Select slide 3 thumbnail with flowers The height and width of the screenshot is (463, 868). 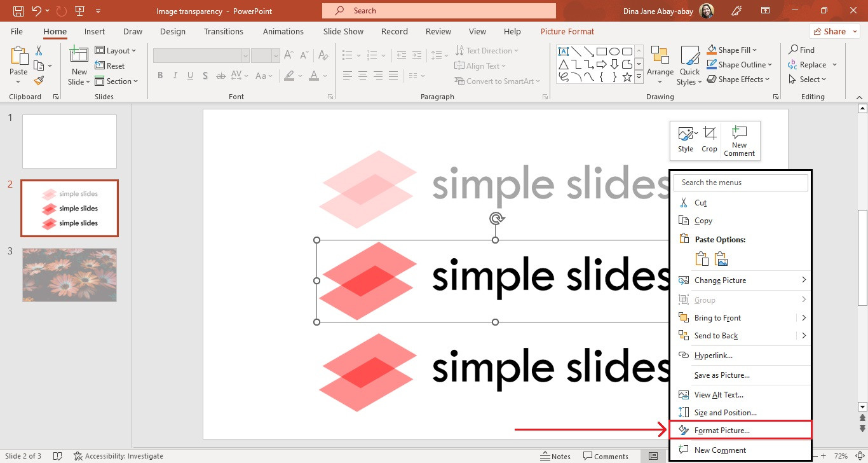point(69,275)
